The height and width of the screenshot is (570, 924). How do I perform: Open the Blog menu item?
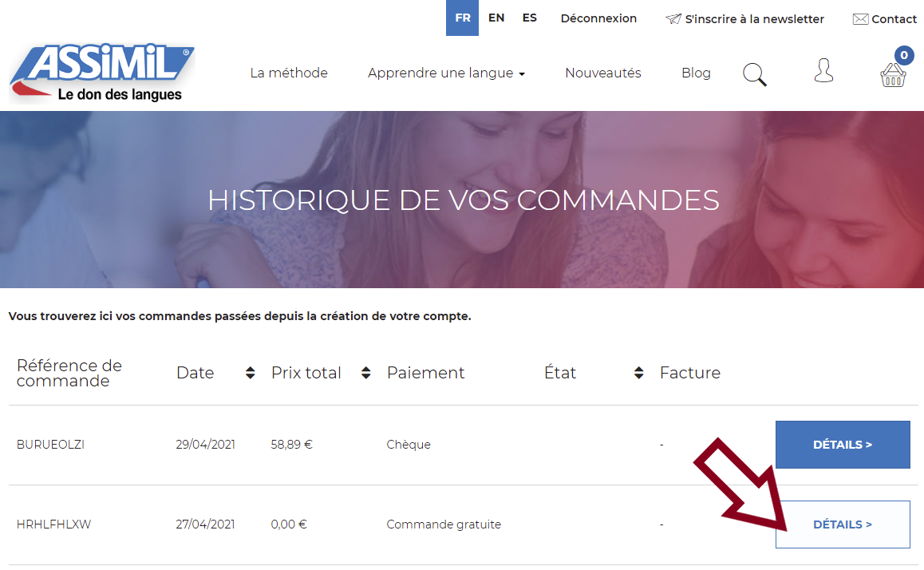696,73
